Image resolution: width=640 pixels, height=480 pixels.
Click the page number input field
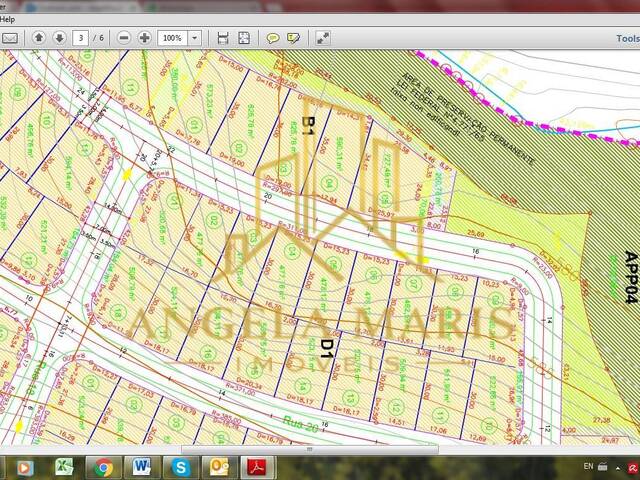tap(81, 38)
